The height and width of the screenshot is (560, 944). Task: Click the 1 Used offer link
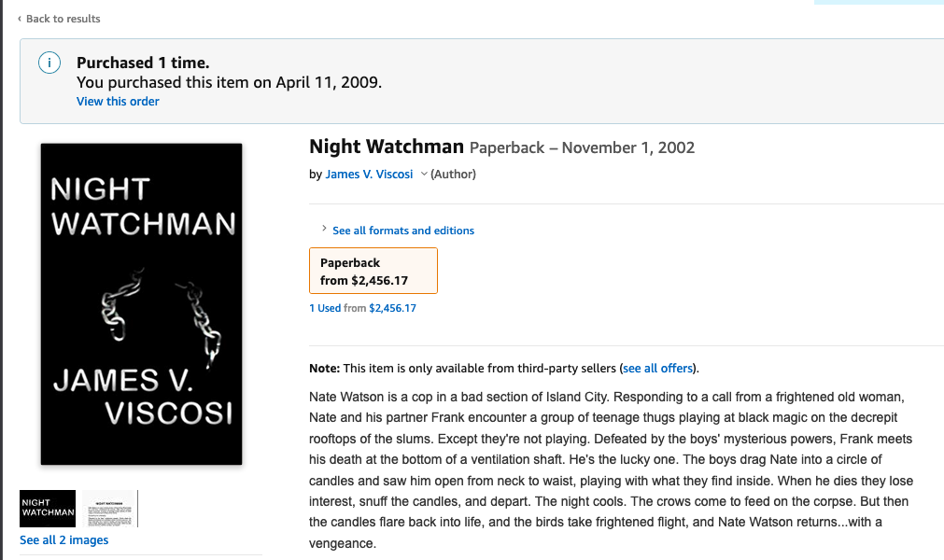(x=325, y=308)
